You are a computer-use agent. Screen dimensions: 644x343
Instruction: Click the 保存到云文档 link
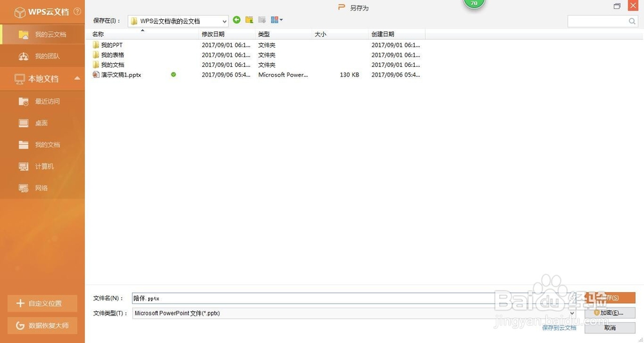(x=559, y=328)
